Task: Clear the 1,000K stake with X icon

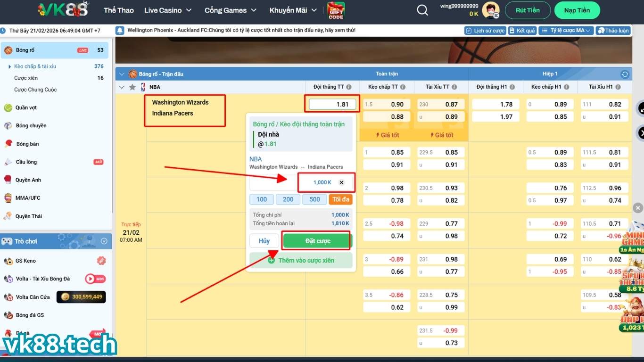Action: [341, 182]
